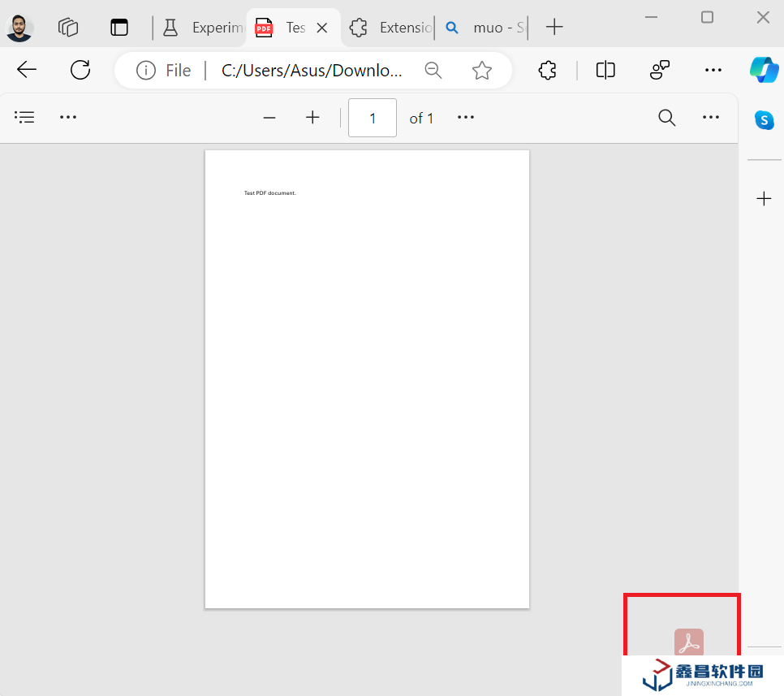Click the page number input field
Screen dimensions: 784x696
tap(373, 118)
